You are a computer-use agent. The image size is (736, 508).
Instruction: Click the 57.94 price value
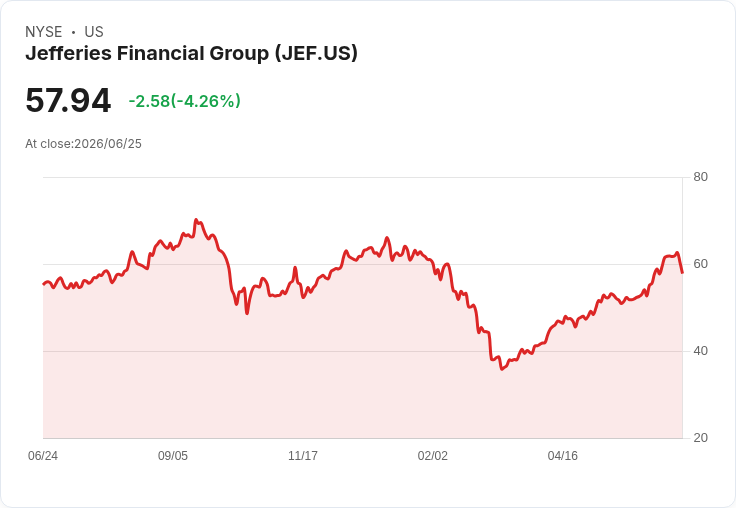point(68,100)
